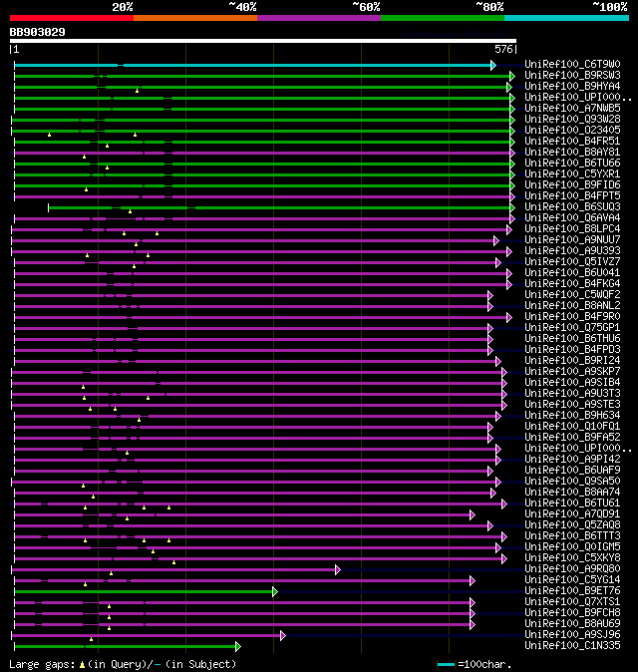Select the UniRef100_A9PI42 entry
This screenshot has height=672, width=638.
pos(572,460)
